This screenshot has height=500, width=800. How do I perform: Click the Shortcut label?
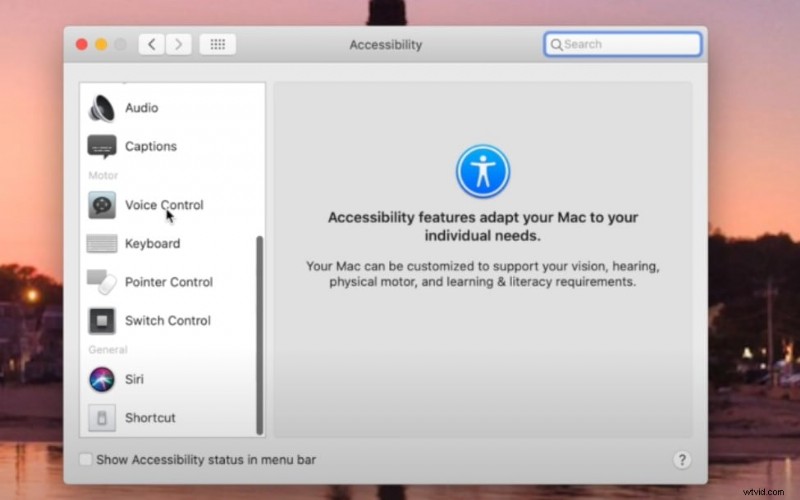click(150, 418)
